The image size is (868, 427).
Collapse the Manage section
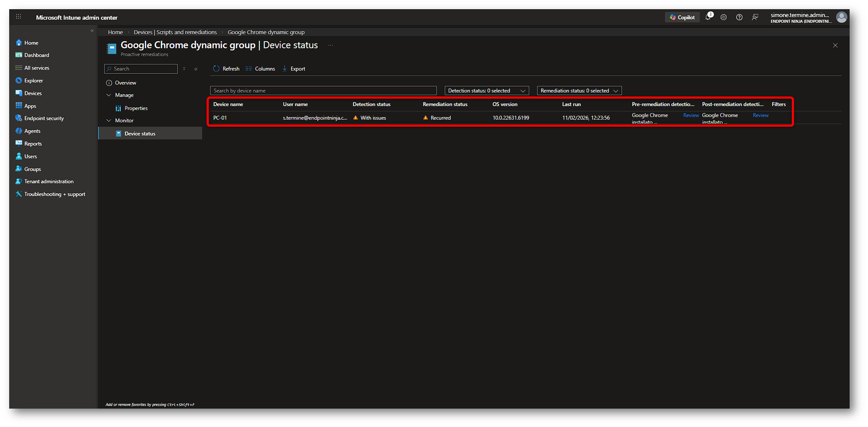coord(109,95)
